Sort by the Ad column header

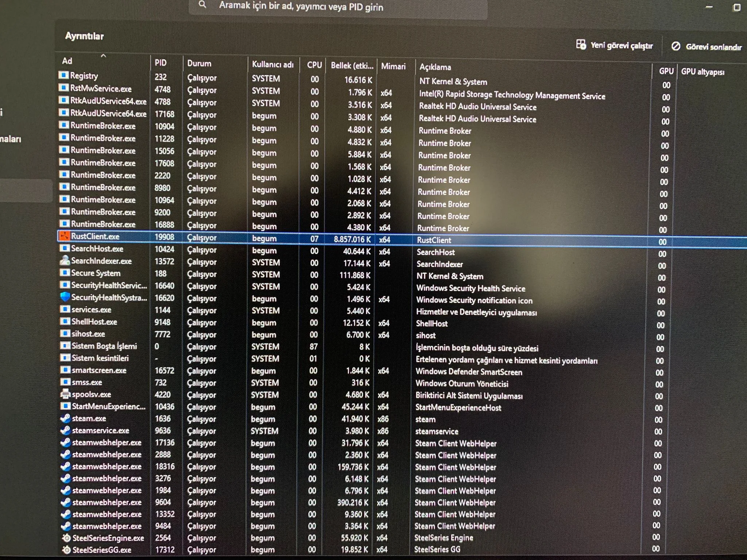coord(67,61)
